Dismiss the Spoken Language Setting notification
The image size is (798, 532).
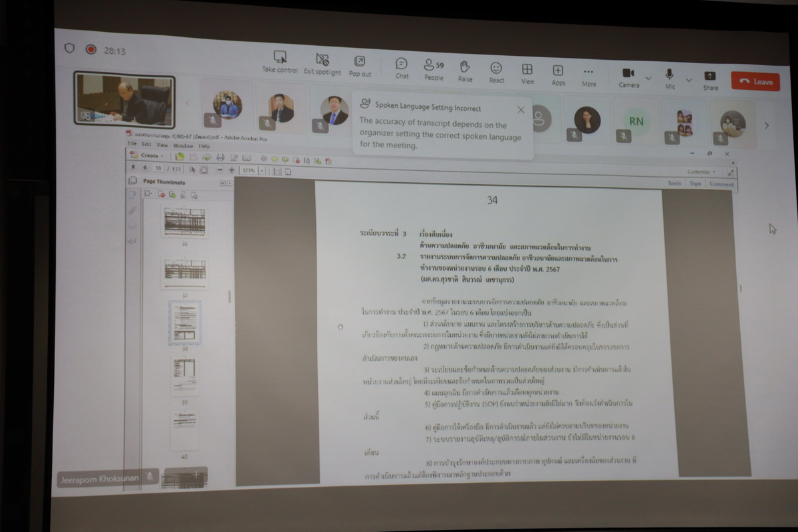click(521, 110)
